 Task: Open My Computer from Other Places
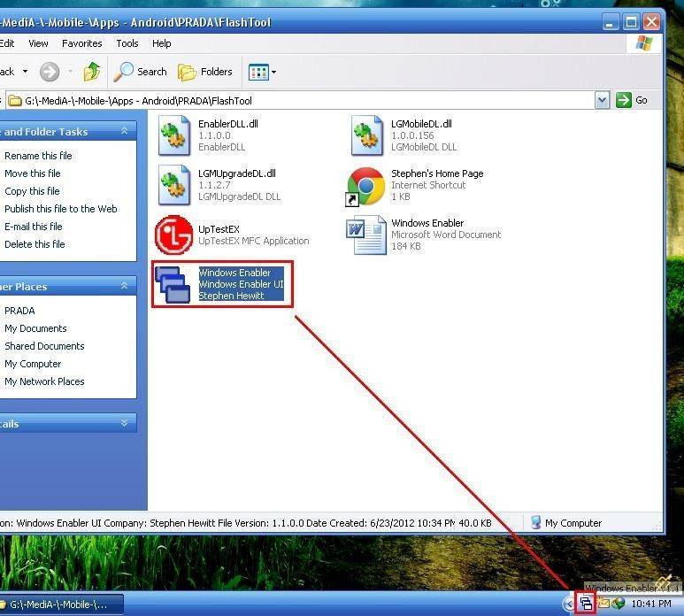point(33,364)
